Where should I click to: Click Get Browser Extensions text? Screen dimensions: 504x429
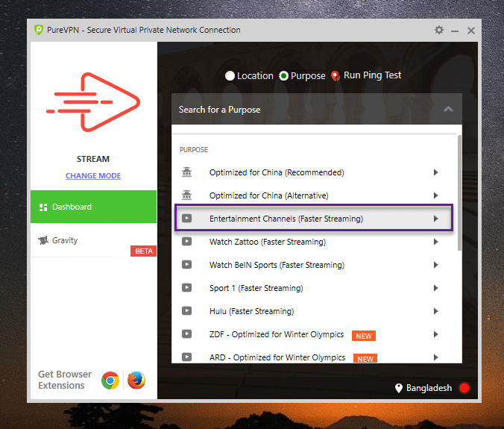click(x=65, y=380)
